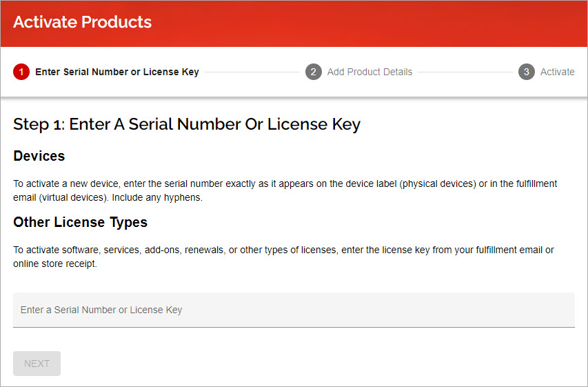Image resolution: width=588 pixels, height=387 pixels.
Task: Click the gray step 2 circle icon
Action: pos(314,72)
